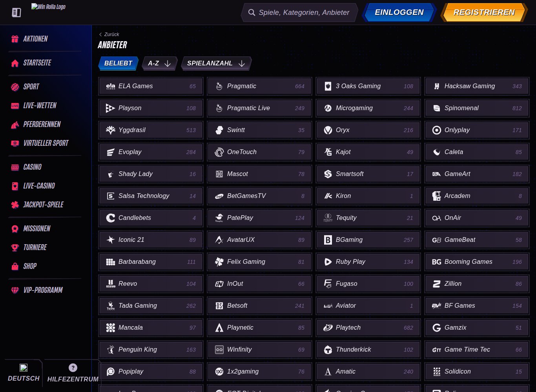Click the Shop bag icon

coord(15,267)
